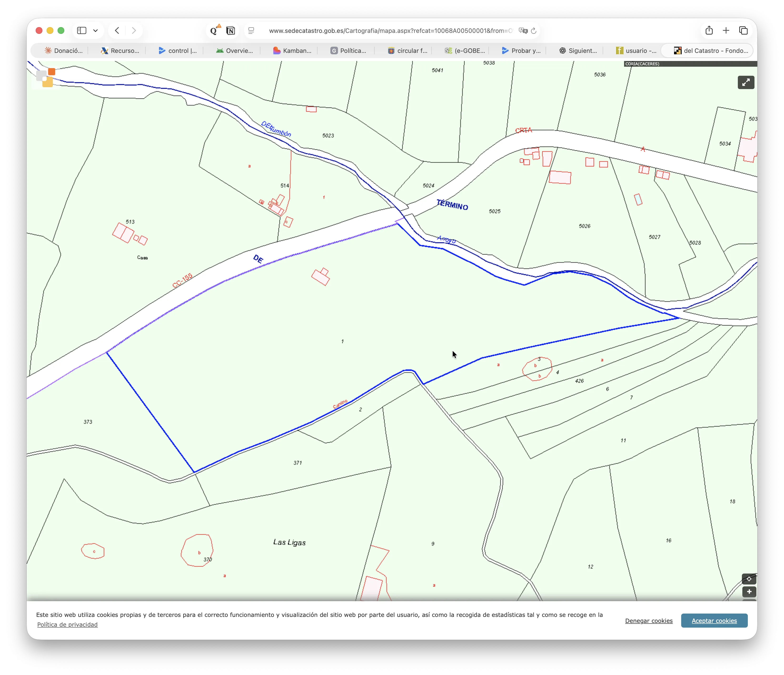Click parcel label 5023

pos(328,136)
